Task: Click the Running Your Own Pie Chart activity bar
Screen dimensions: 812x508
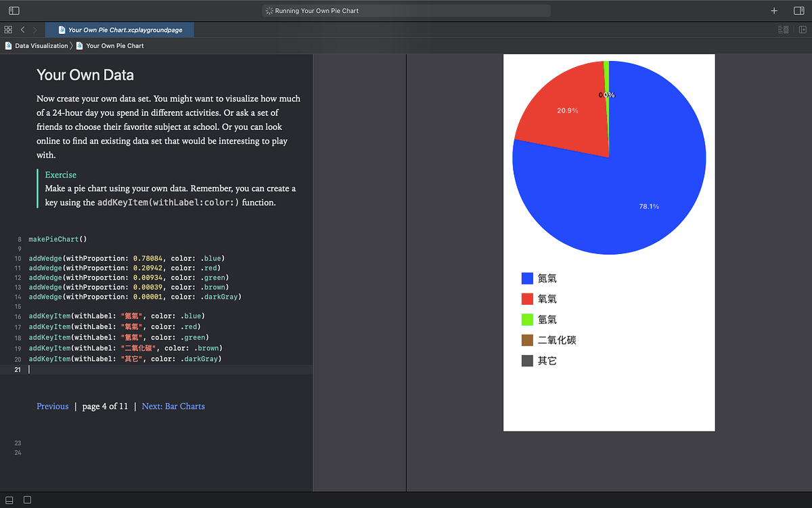Action: [406, 10]
